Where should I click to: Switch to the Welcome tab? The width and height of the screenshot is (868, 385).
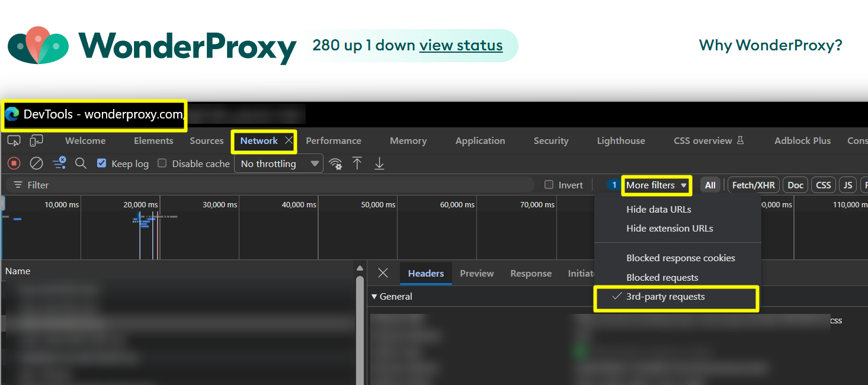[85, 140]
